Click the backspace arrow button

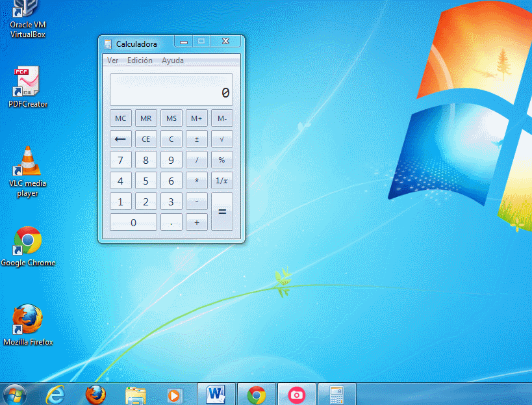[120, 139]
